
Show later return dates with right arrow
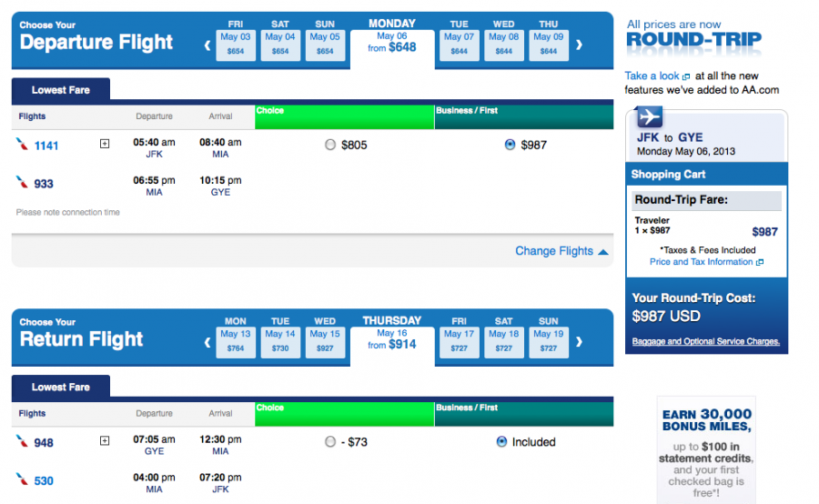[579, 341]
